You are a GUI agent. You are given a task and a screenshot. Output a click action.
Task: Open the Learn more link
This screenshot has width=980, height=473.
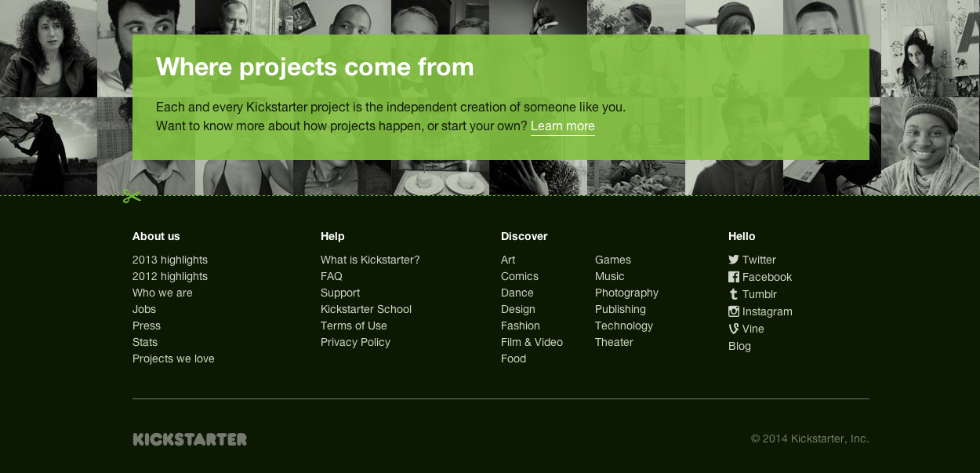(562, 126)
